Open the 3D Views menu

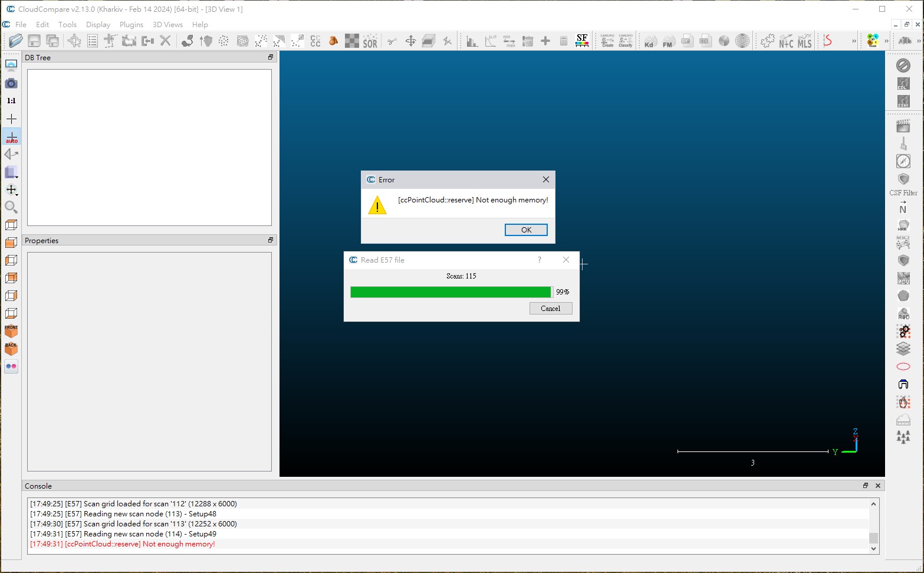point(167,25)
